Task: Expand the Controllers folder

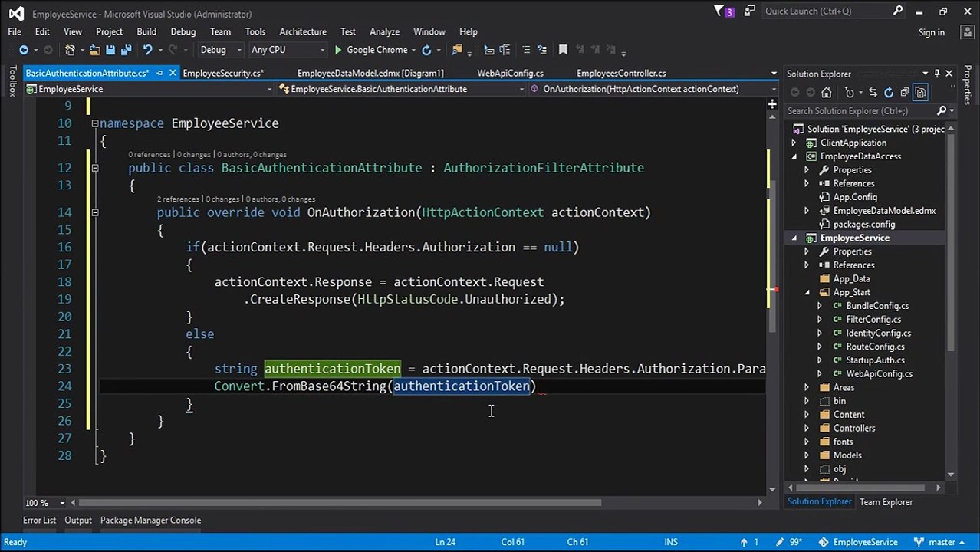Action: pyautogui.click(x=807, y=429)
